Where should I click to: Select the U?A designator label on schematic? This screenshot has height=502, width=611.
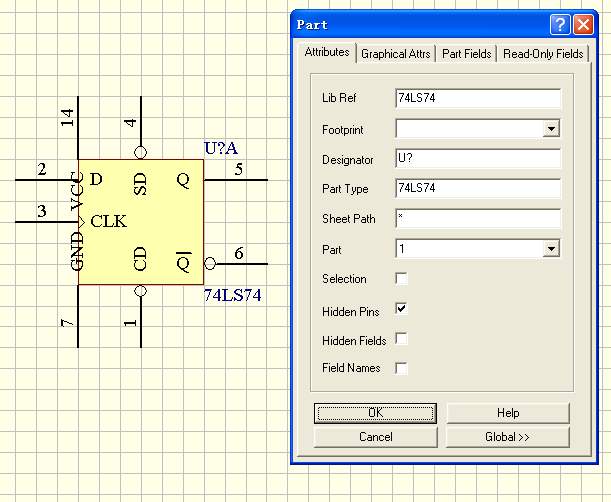221,148
